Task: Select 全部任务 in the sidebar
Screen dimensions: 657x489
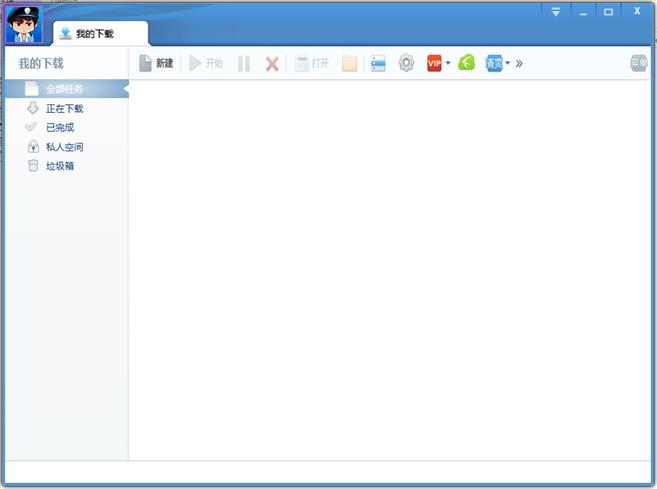Action: point(67,89)
